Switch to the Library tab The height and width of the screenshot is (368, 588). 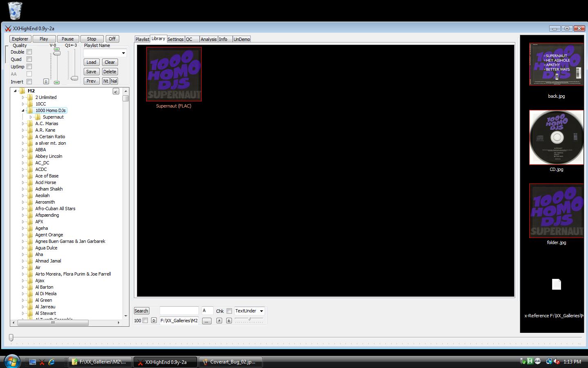pos(158,38)
